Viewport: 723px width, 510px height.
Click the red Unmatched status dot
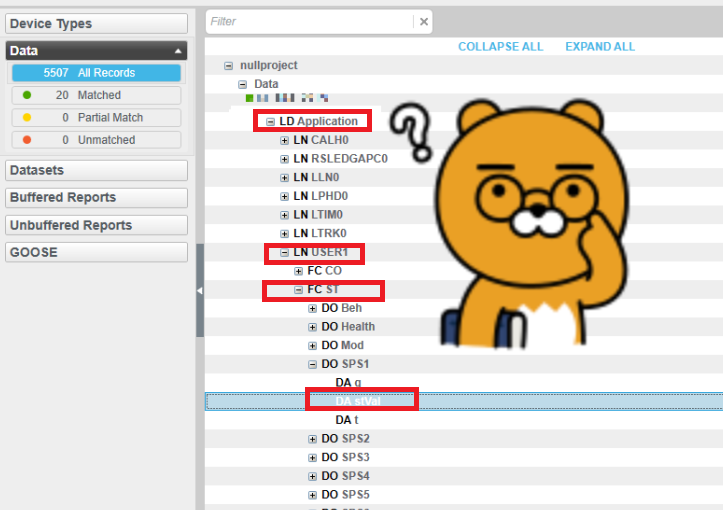point(27,140)
